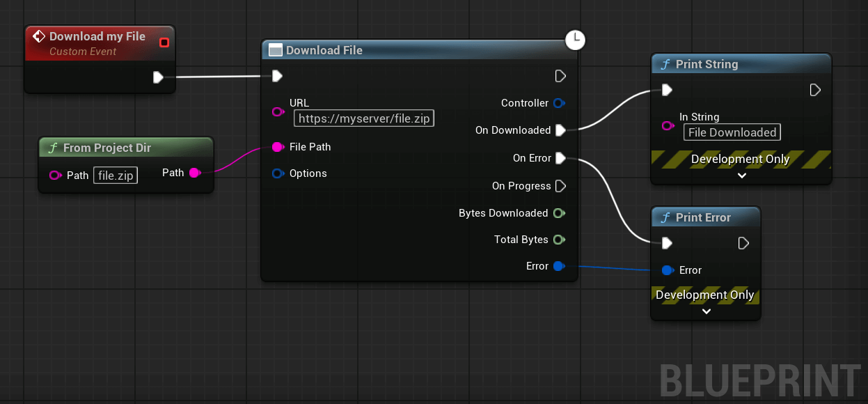Click the Print String input exec pin
Image resolution: width=868 pixels, height=404 pixels.
pos(667,90)
